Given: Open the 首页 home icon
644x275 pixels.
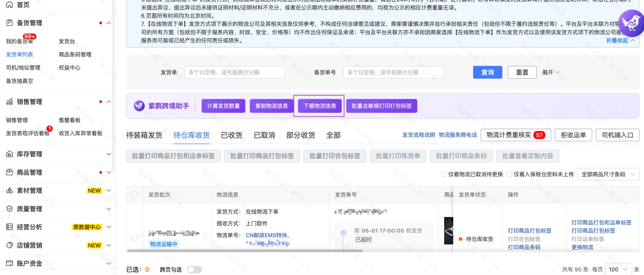Looking at the screenshot, I should [9, 5].
